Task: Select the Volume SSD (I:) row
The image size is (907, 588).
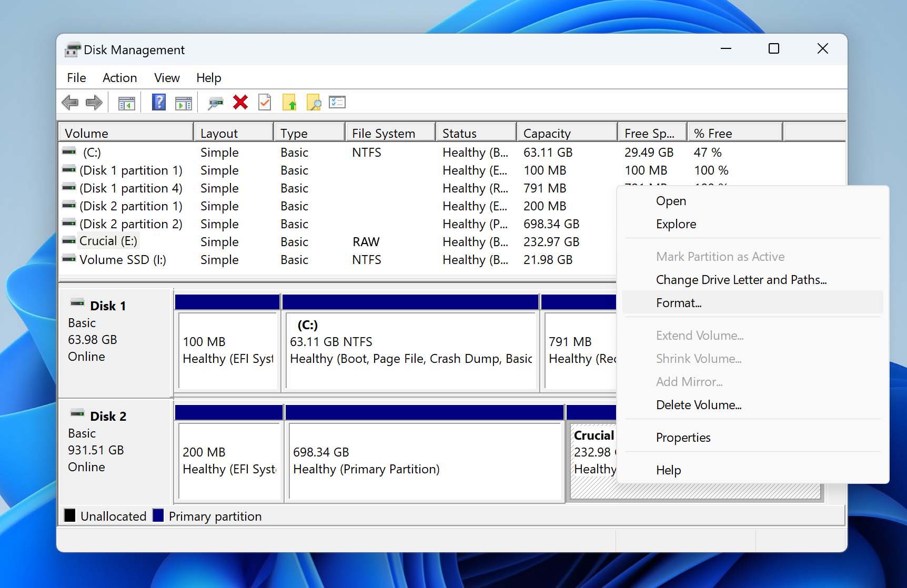Action: coord(337,260)
